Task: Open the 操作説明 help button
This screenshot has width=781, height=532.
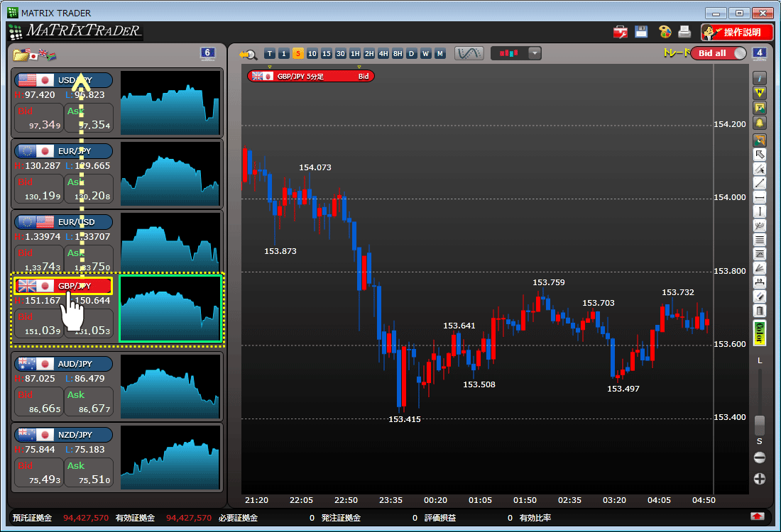Action: point(737,33)
